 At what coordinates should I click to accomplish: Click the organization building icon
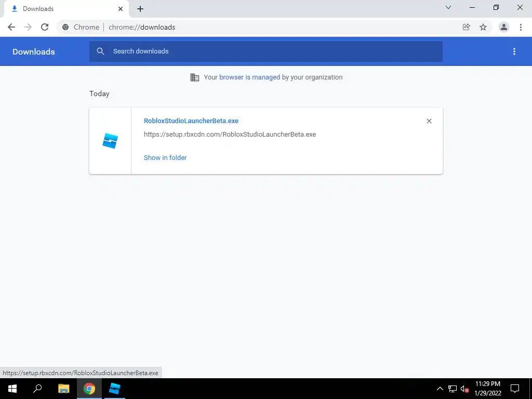click(x=195, y=77)
